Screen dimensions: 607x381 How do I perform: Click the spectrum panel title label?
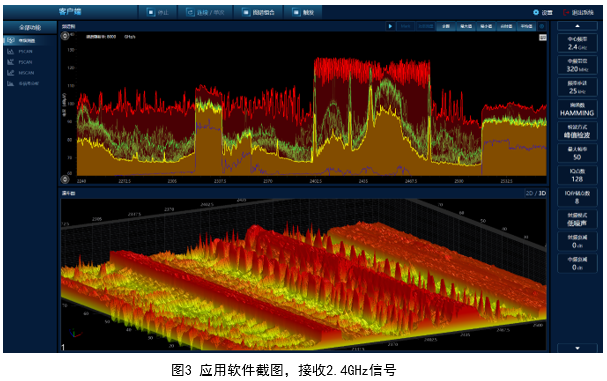point(69,26)
